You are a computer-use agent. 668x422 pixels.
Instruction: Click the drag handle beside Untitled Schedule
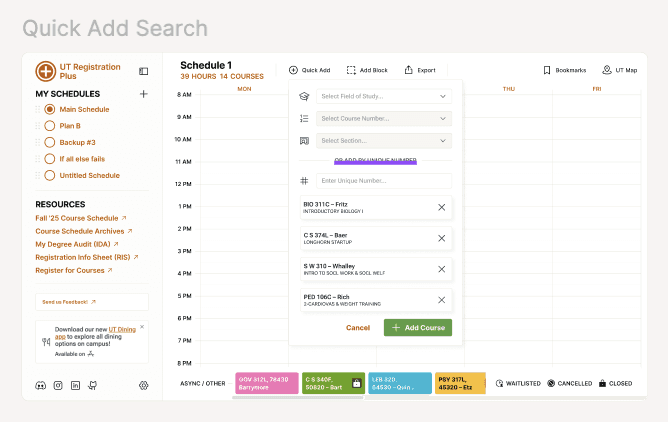pos(38,175)
